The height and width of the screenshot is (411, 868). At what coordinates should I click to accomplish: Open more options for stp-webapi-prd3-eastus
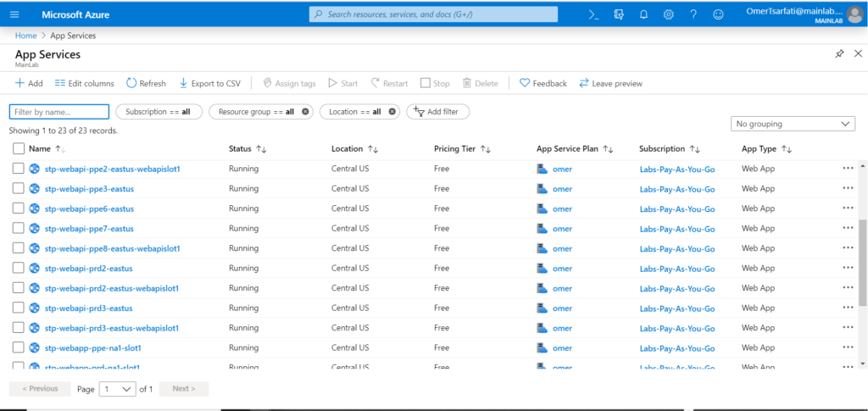(848, 308)
